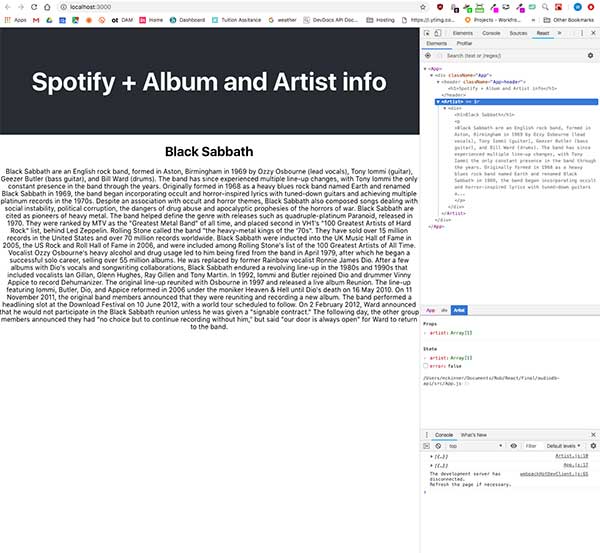Screen dimensions: 600x553
Task: Open the Dashboard bookmark
Action: pyautogui.click(x=188, y=20)
